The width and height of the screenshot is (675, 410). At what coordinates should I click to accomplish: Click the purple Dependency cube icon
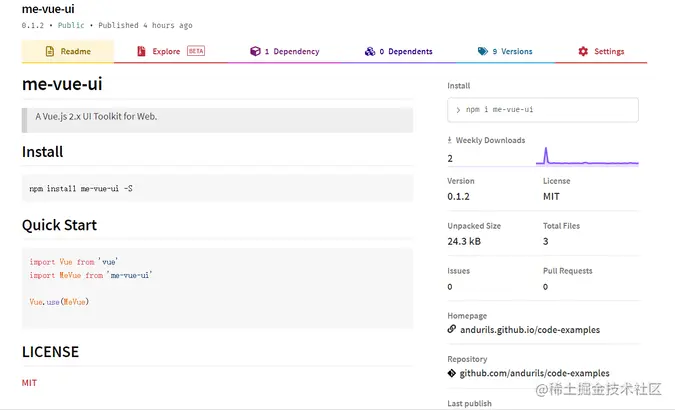pyautogui.click(x=255, y=51)
